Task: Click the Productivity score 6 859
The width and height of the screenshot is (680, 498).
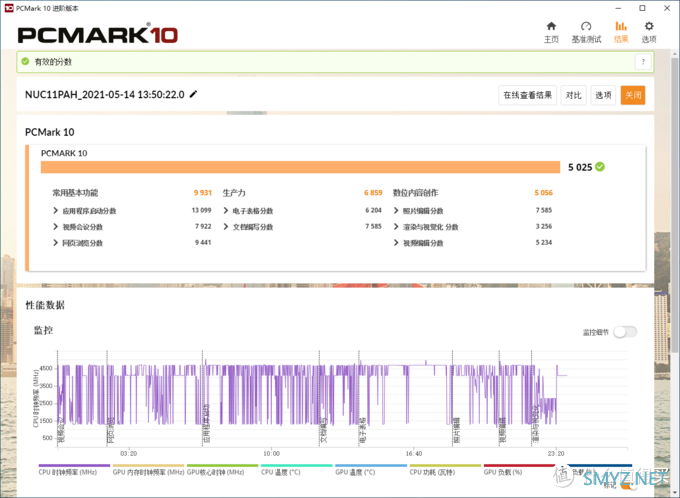Action: point(373,193)
